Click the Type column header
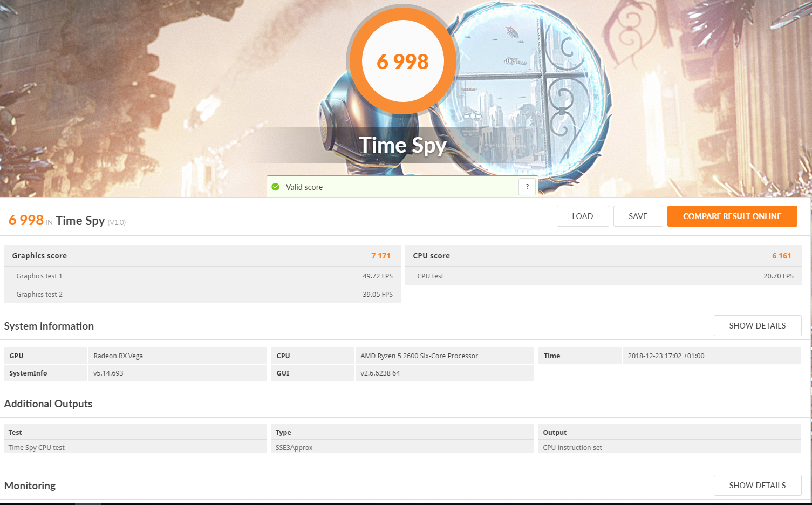 [x=283, y=432]
